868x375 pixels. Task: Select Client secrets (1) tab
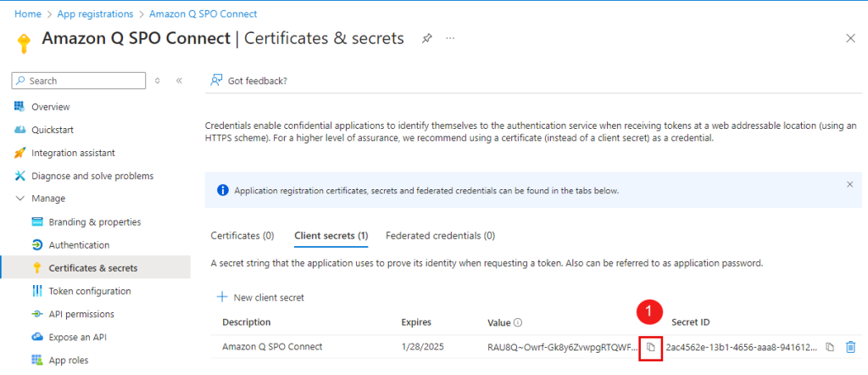[x=331, y=235]
